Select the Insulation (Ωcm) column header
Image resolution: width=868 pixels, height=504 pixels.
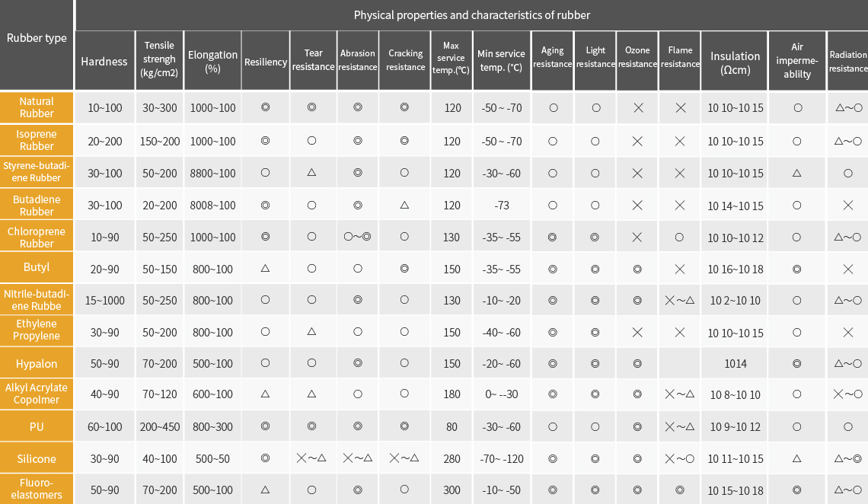pos(735,62)
